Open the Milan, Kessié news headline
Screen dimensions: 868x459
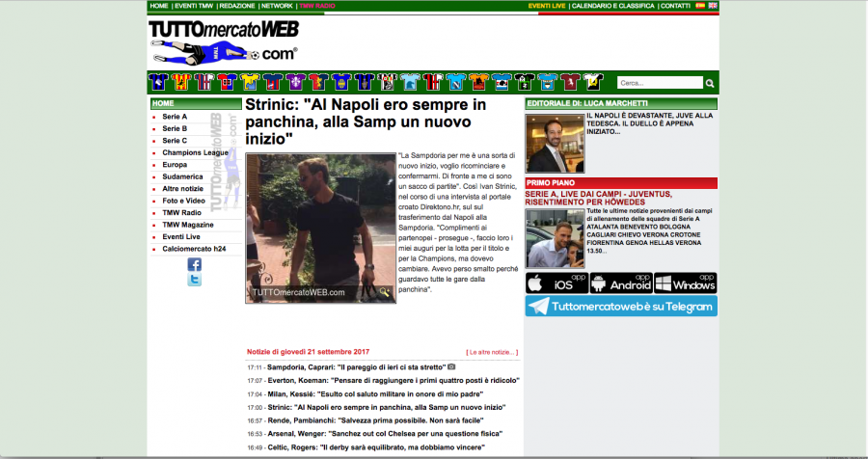tap(376, 393)
